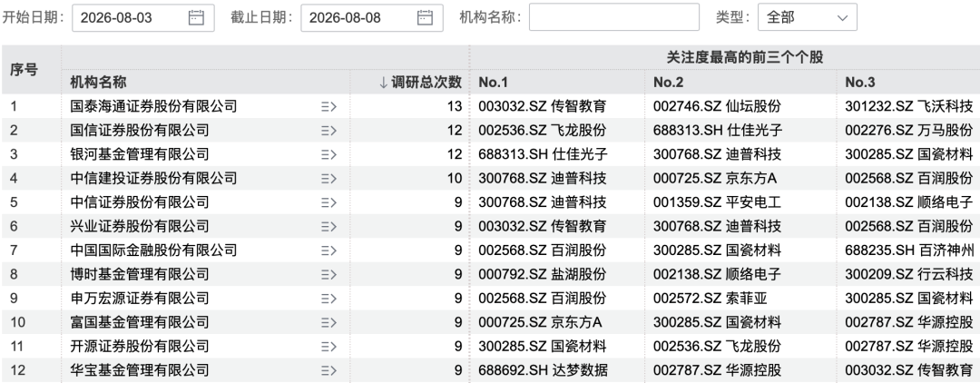Open details icon for 中信证券股份有限公司
Screen dimensions: 980x383
point(328,202)
